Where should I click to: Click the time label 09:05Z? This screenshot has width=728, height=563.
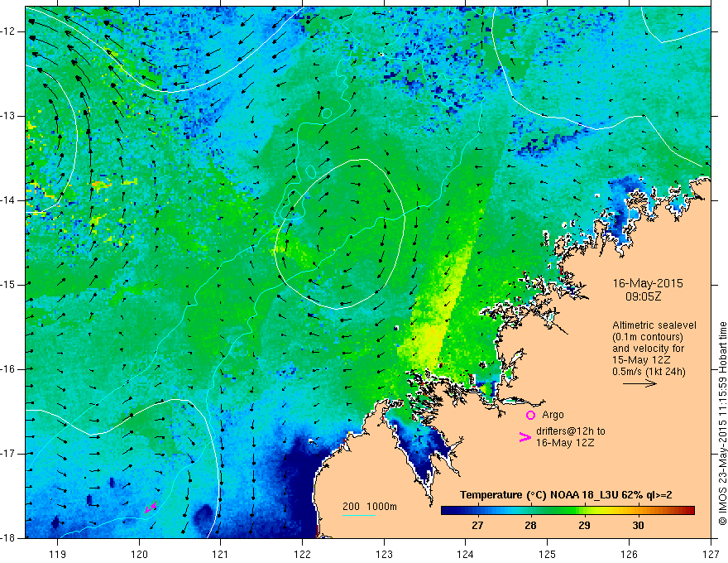(643, 296)
